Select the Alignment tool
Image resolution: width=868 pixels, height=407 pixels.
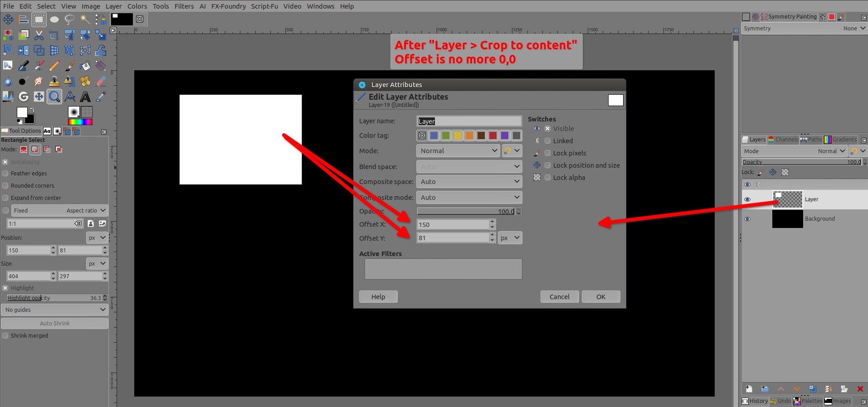(24, 19)
